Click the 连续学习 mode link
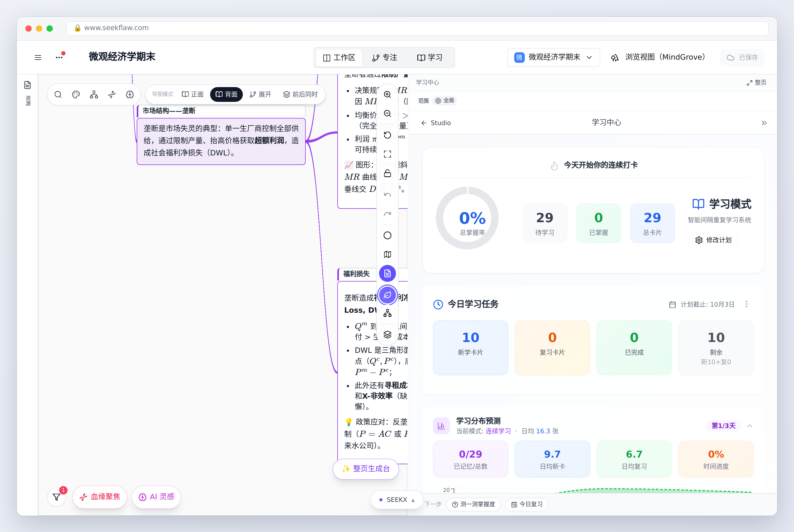The image size is (794, 532). [x=498, y=431]
